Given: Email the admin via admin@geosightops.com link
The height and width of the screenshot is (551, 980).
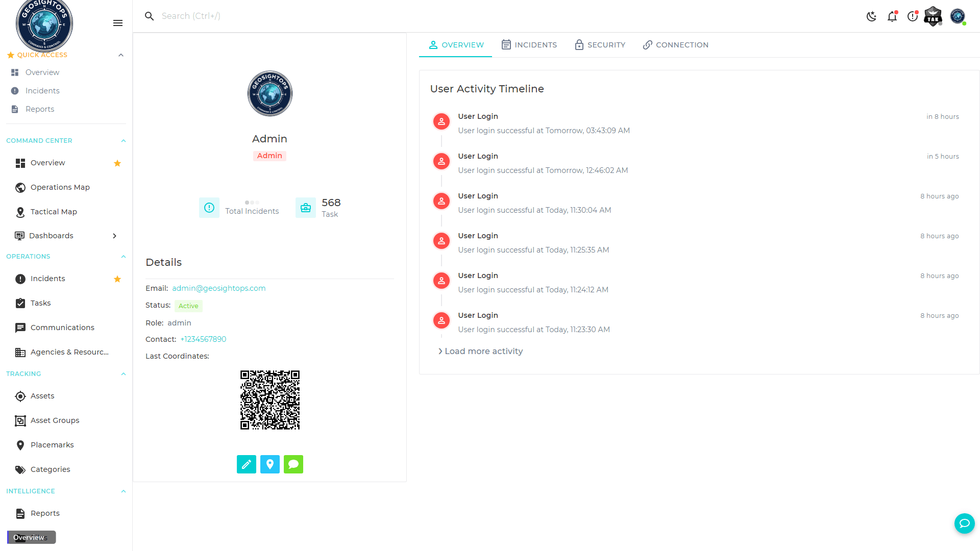Looking at the screenshot, I should tap(218, 288).
